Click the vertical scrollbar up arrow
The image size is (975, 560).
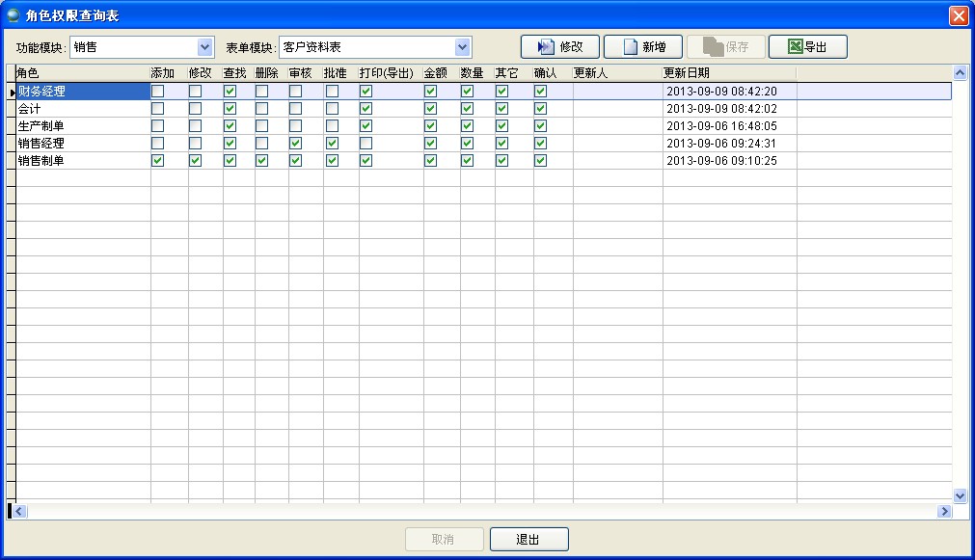pyautogui.click(x=960, y=73)
